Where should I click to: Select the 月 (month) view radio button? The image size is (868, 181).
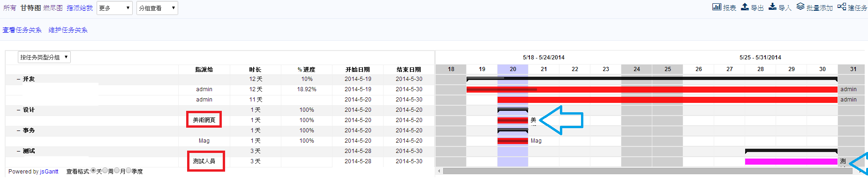click(x=117, y=171)
